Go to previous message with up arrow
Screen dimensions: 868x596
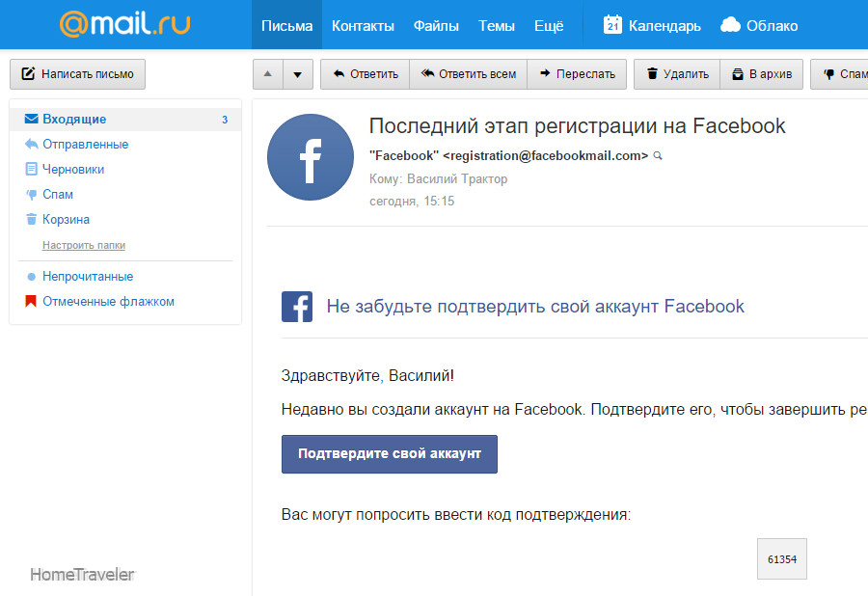click(x=267, y=74)
